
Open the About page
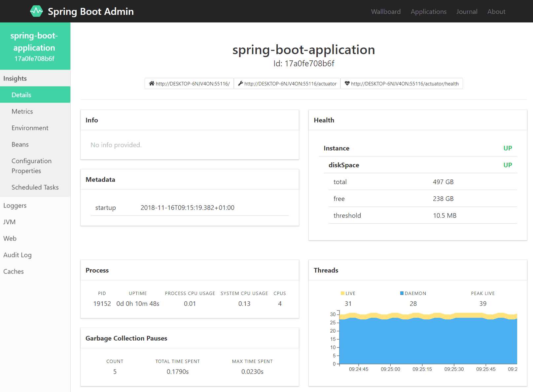pos(496,12)
